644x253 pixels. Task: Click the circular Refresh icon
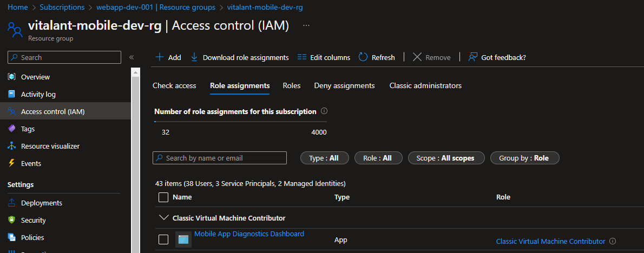(x=363, y=57)
